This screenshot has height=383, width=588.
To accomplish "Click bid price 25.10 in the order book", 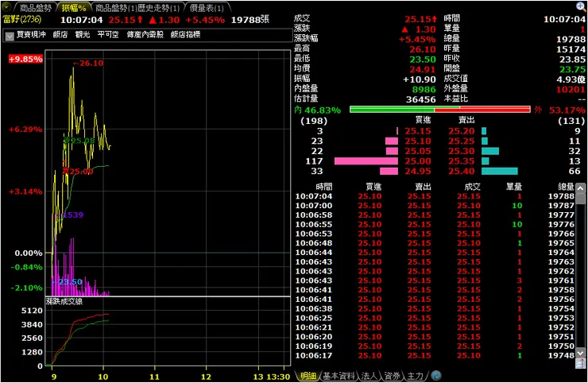I will [x=417, y=141].
